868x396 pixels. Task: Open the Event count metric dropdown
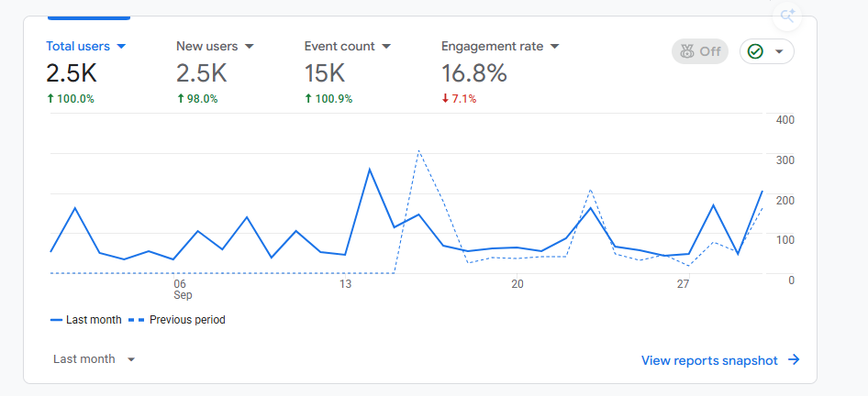point(348,47)
